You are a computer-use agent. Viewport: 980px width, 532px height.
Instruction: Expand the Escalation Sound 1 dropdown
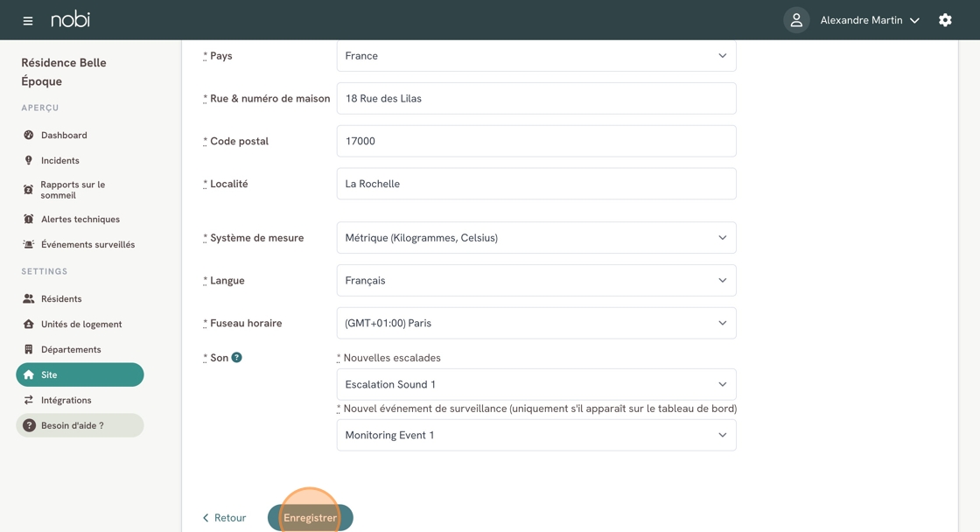pos(535,384)
